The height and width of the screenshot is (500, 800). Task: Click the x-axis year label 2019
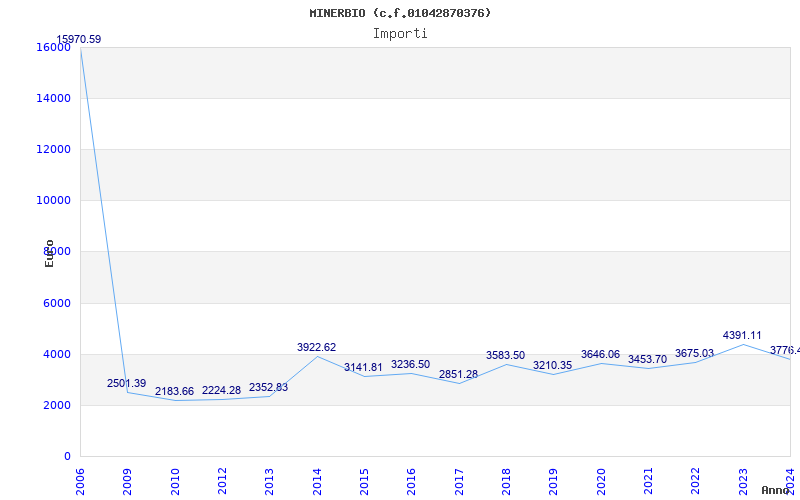click(554, 482)
